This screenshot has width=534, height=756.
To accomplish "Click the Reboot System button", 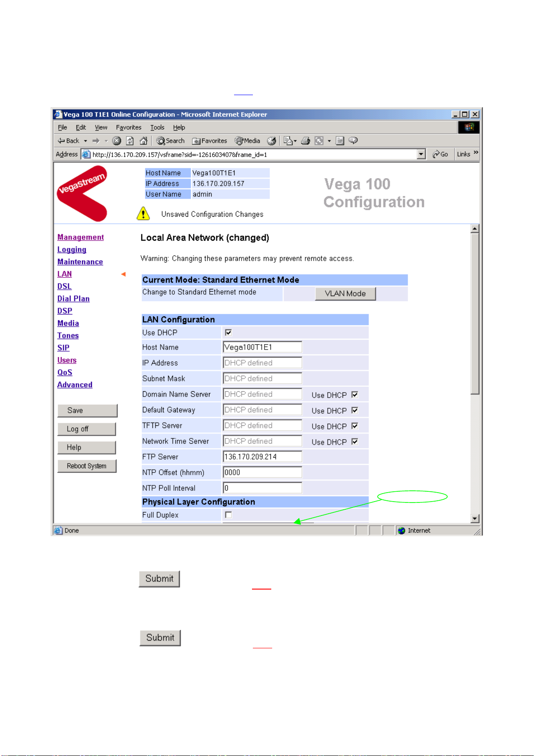I will [x=87, y=466].
